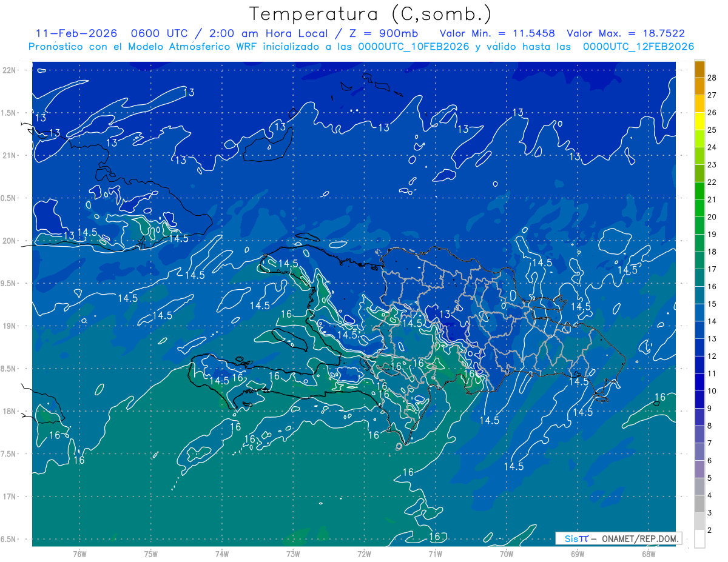This screenshot has width=728, height=562.
Task: Click the color scale segment between 14 and 15
Action: pyautogui.click(x=699, y=313)
